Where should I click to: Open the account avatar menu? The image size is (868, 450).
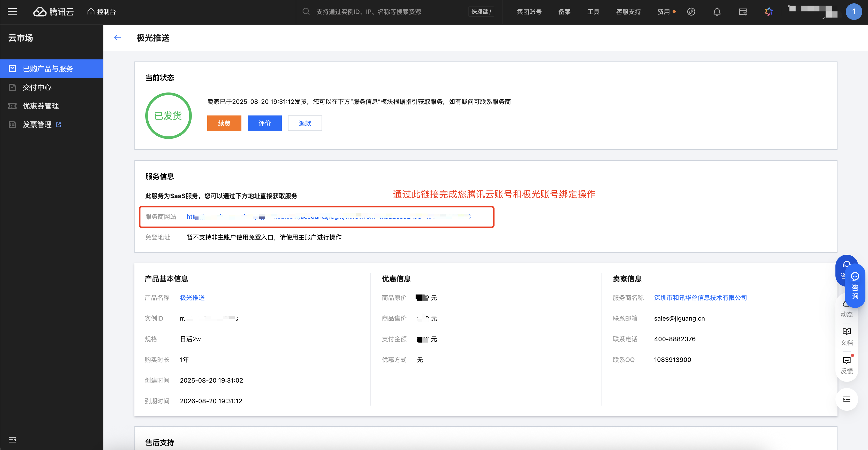pyautogui.click(x=854, y=12)
